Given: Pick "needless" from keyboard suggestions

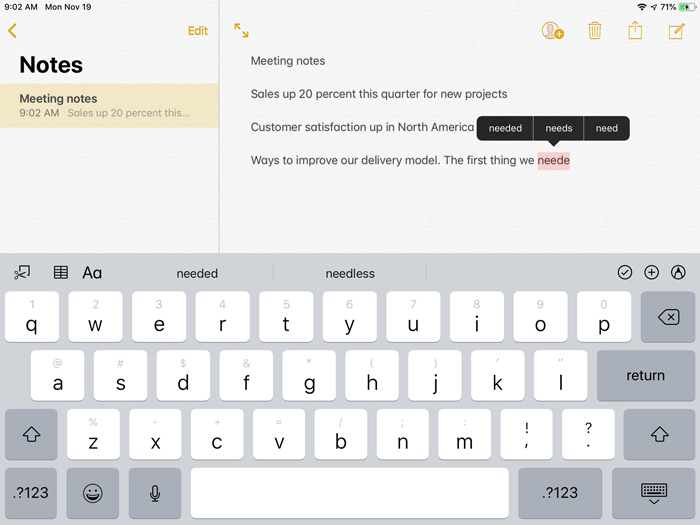Looking at the screenshot, I should [x=350, y=273].
